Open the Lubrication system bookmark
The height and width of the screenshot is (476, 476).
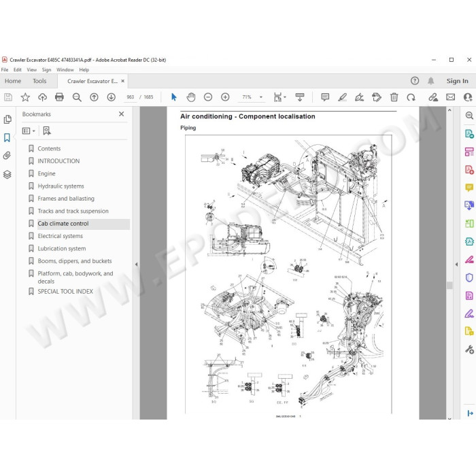(x=62, y=248)
